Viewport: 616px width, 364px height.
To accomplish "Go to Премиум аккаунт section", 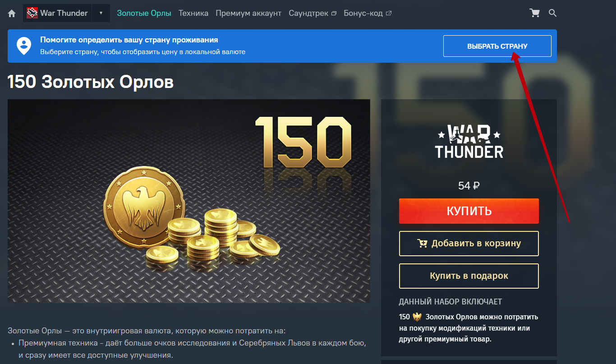I will (248, 13).
